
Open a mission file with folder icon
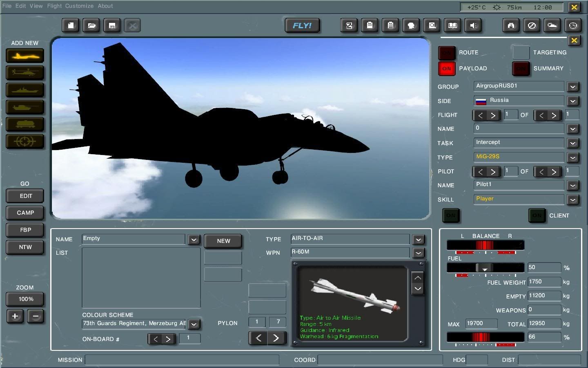coord(91,25)
